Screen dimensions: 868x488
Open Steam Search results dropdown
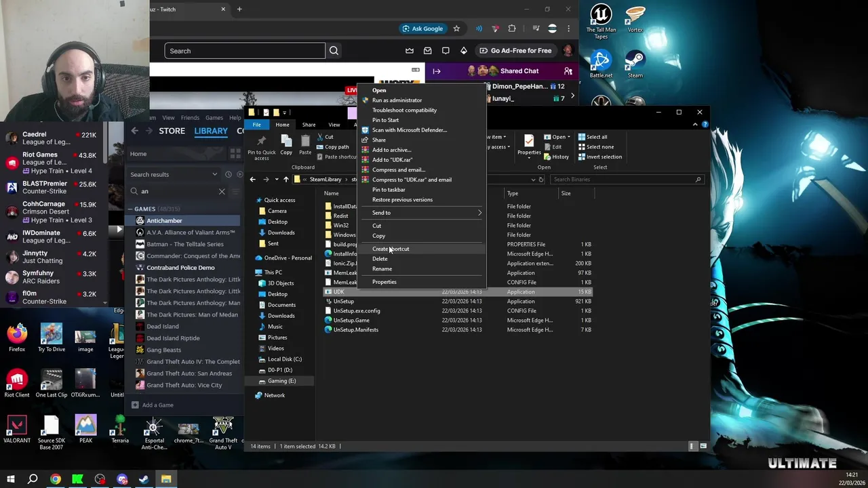click(x=214, y=175)
